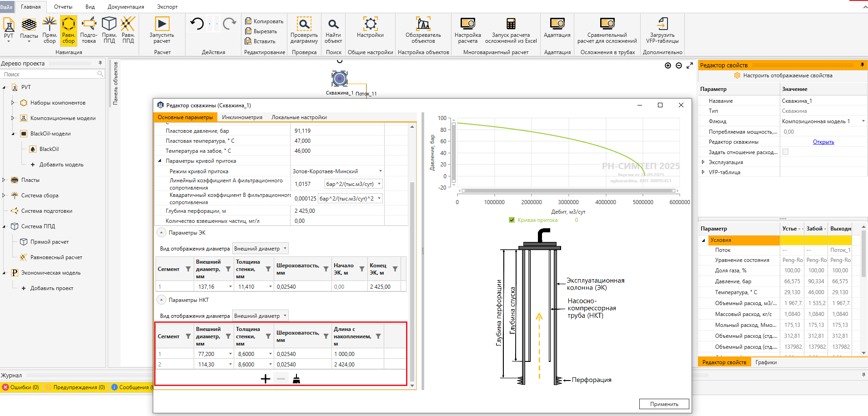
Task: Open Режим кривой притока dropdown
Action: click(x=380, y=171)
